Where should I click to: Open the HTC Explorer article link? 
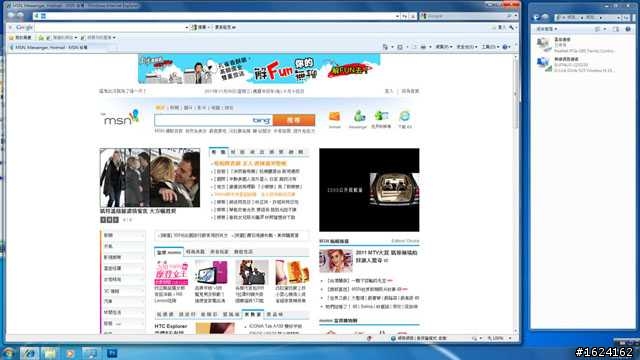(171, 327)
